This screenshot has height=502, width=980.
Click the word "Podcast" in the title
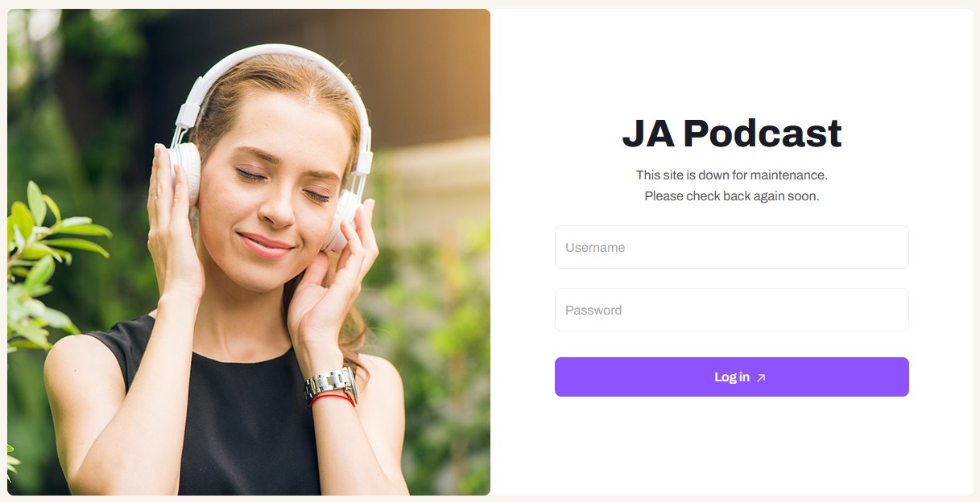point(762,134)
